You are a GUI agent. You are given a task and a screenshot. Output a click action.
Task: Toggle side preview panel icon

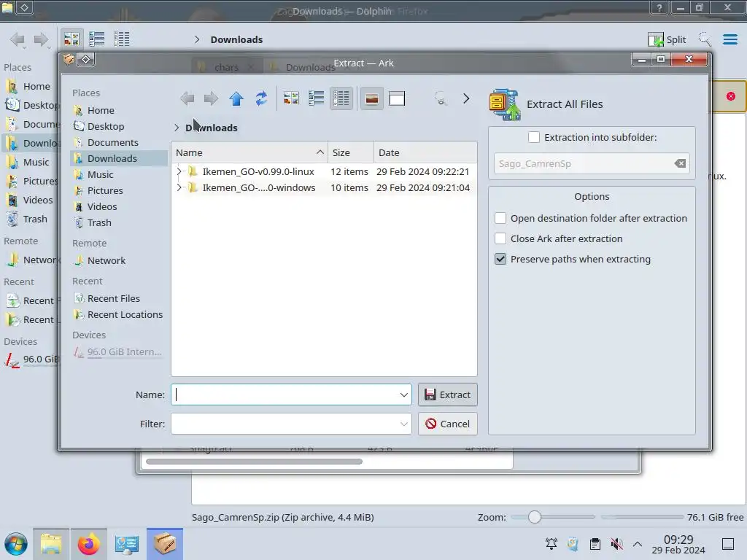(x=397, y=98)
